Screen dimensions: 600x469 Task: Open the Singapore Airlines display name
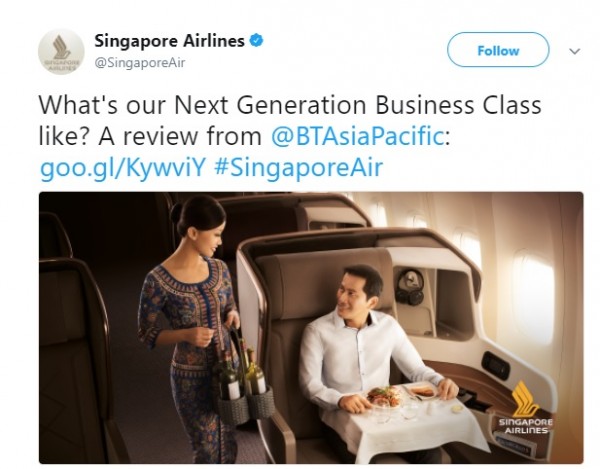pos(170,41)
